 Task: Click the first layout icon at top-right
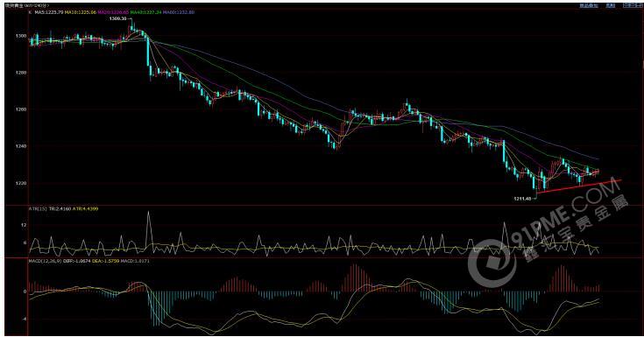tap(626, 5)
